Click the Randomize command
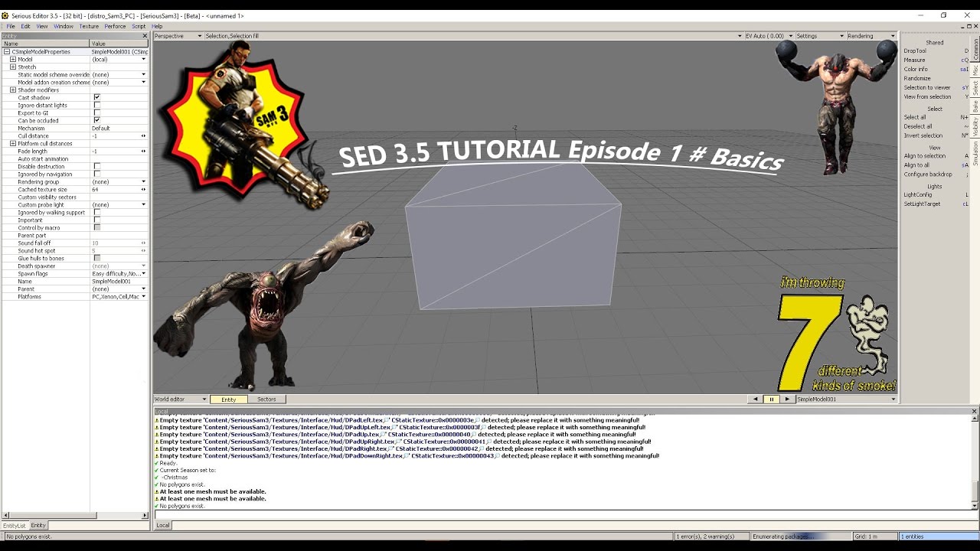This screenshot has height=551, width=980. (x=917, y=78)
